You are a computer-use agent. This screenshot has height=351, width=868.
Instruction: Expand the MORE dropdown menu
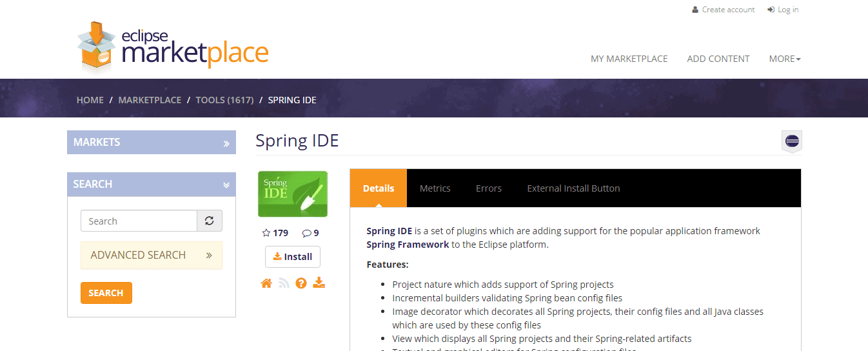point(785,59)
